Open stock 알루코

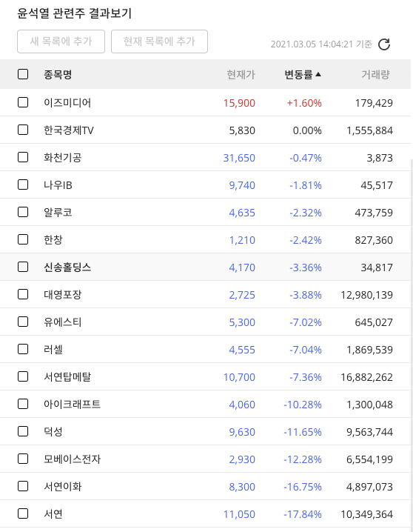pyautogui.click(x=58, y=213)
